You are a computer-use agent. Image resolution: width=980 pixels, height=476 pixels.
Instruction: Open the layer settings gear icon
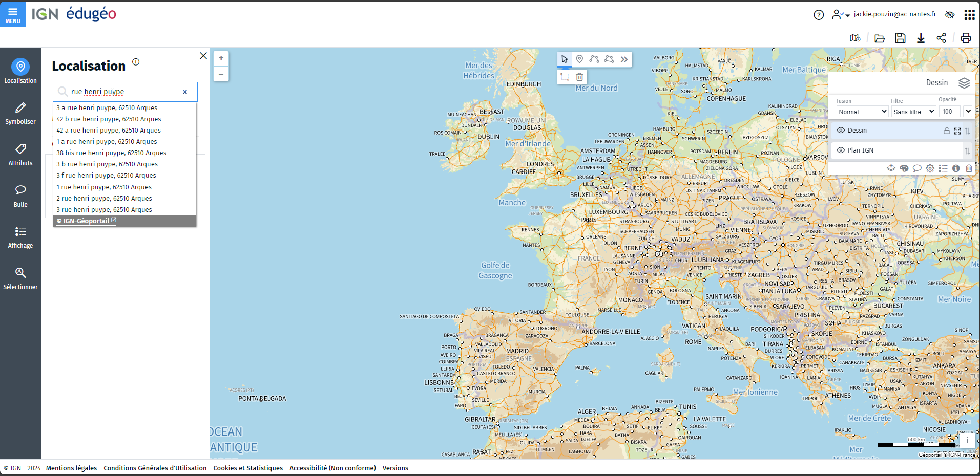point(930,168)
